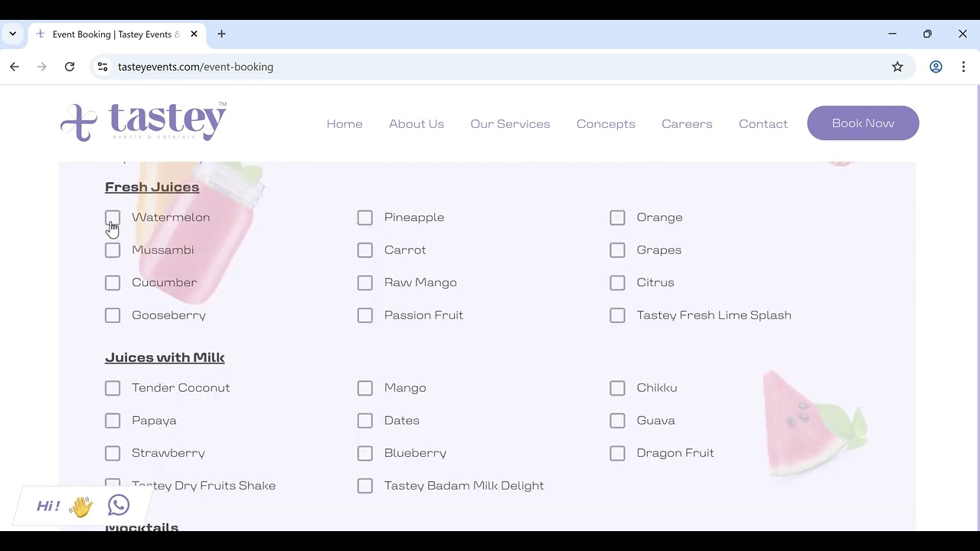Tick the Strawberry checkbox
Image resolution: width=980 pixels, height=551 pixels.
(113, 453)
